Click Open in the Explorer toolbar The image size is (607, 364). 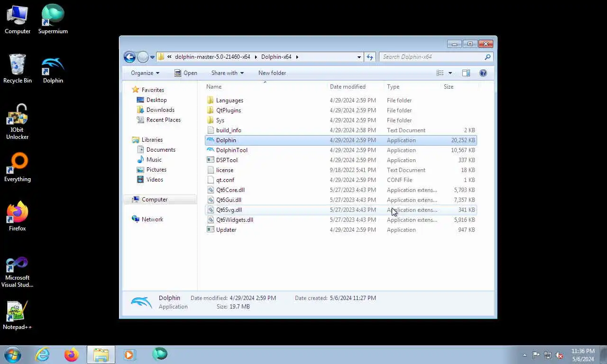click(185, 73)
